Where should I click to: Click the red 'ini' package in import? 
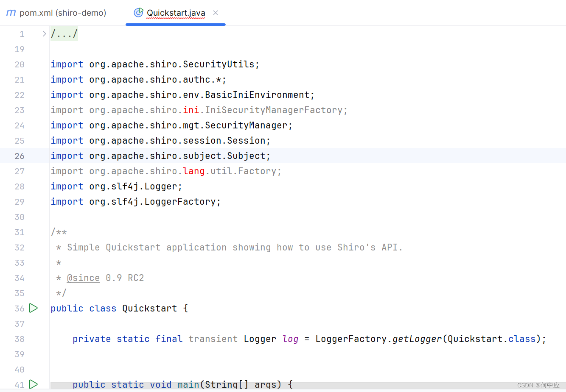pyautogui.click(x=191, y=110)
